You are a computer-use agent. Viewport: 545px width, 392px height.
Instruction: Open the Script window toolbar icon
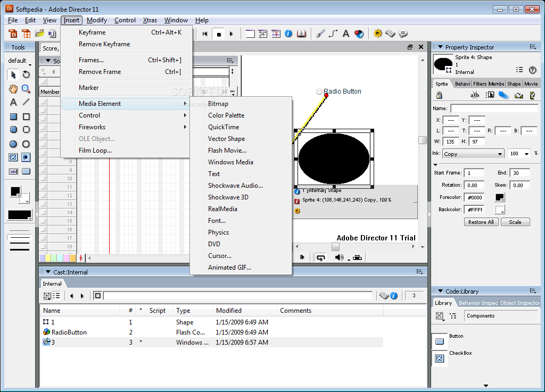pos(390,34)
